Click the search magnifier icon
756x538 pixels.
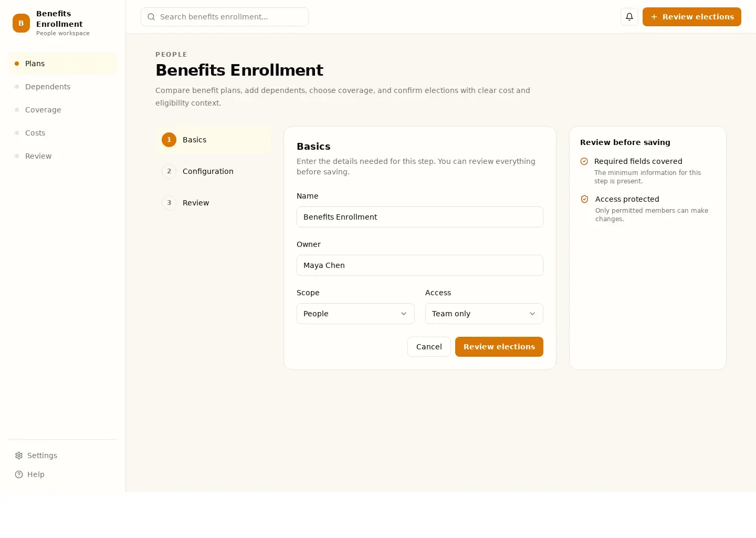coord(151,17)
